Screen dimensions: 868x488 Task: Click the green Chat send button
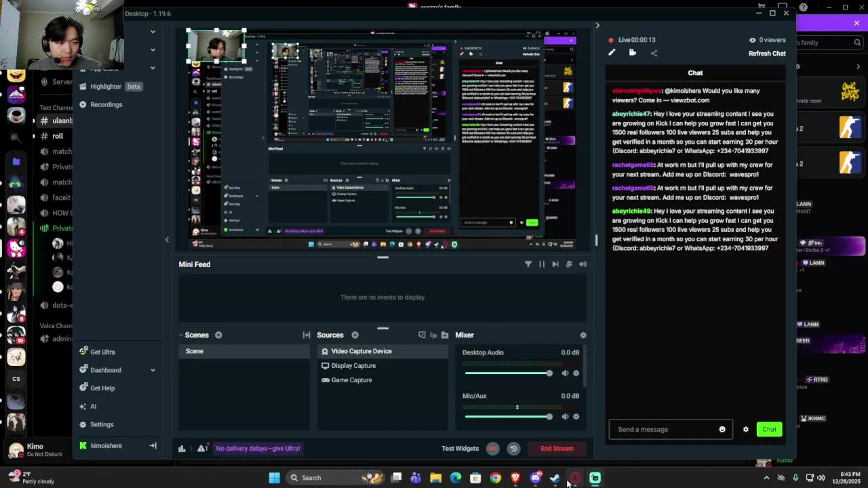click(769, 429)
